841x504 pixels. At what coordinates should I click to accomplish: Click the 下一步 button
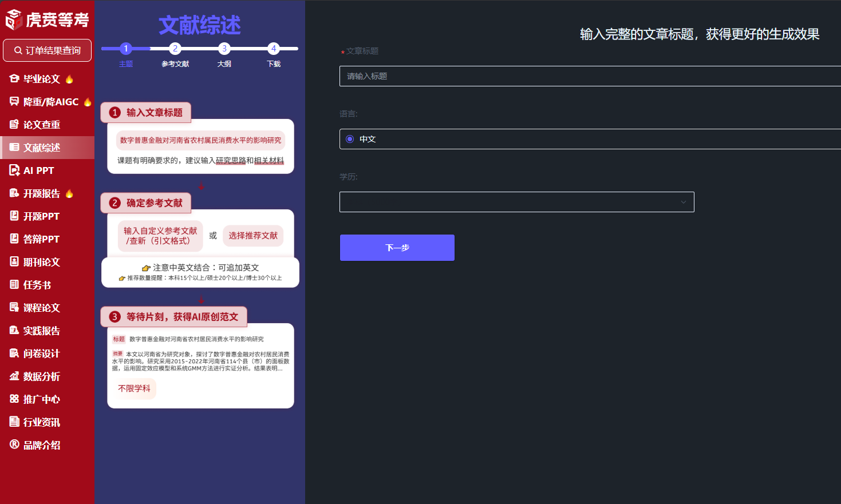pos(397,248)
